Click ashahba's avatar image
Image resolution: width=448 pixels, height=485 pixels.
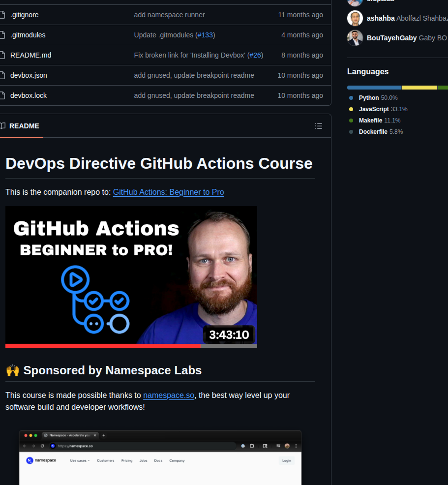coord(355,18)
